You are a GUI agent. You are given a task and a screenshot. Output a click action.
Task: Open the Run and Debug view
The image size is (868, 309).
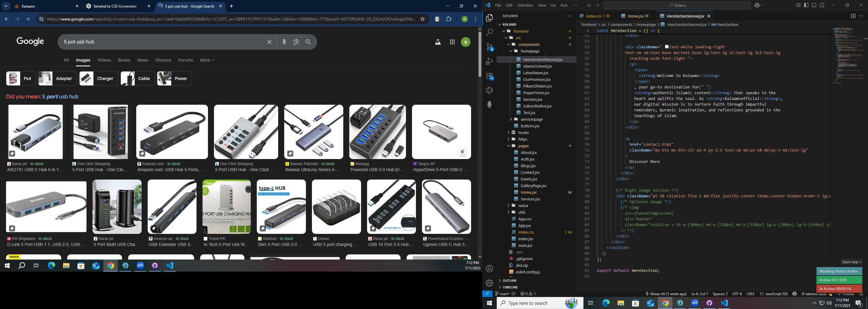pos(489,61)
